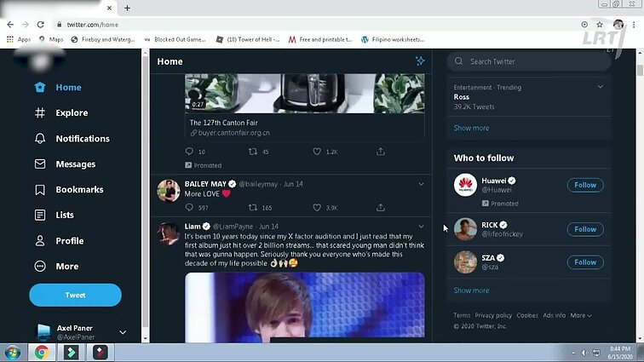Show more trends link
The image size is (644, 362).
[471, 129]
